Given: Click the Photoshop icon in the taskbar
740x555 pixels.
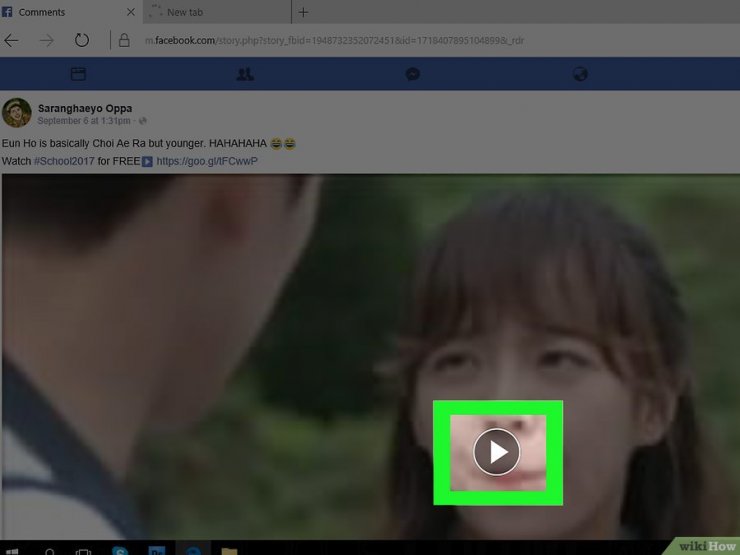Looking at the screenshot, I should [157, 550].
